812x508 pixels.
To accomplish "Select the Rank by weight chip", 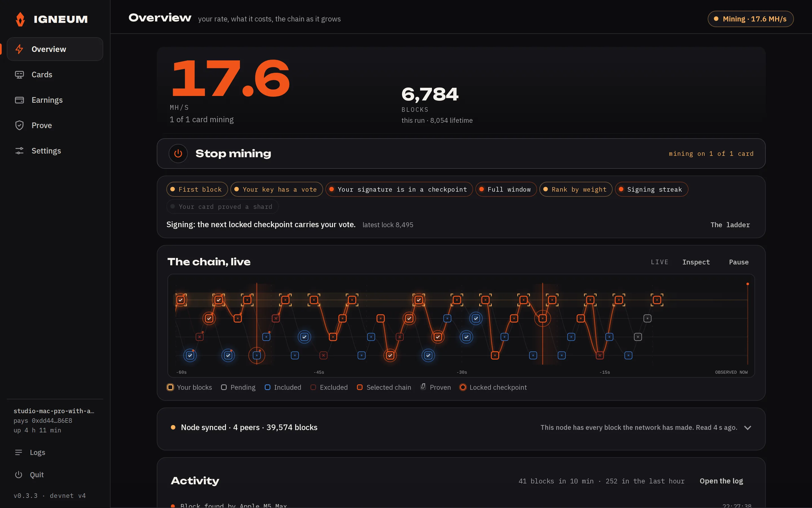I will pos(576,189).
